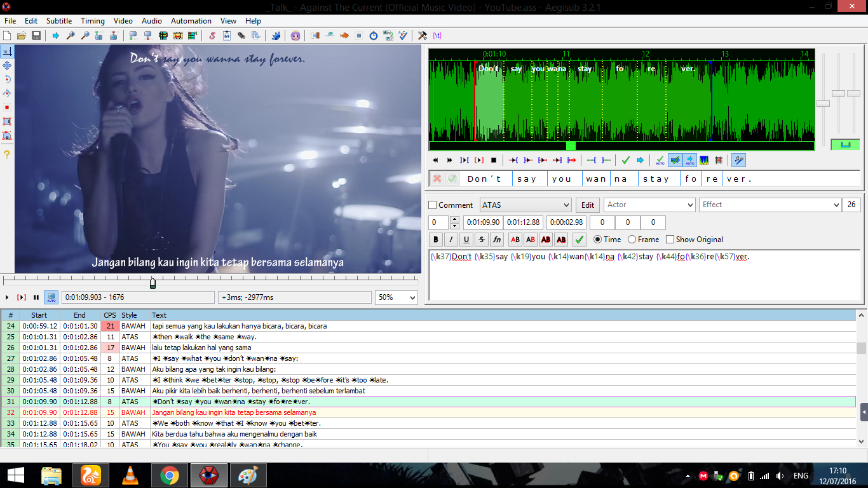Open the Video menu
The image size is (868, 488).
[123, 21]
